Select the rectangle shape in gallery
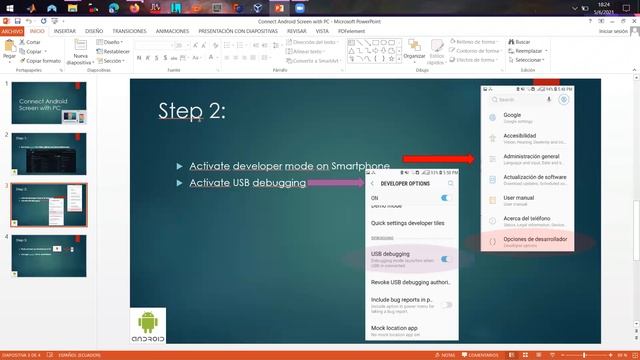Viewport: 640px width, 360px height. pos(375,42)
